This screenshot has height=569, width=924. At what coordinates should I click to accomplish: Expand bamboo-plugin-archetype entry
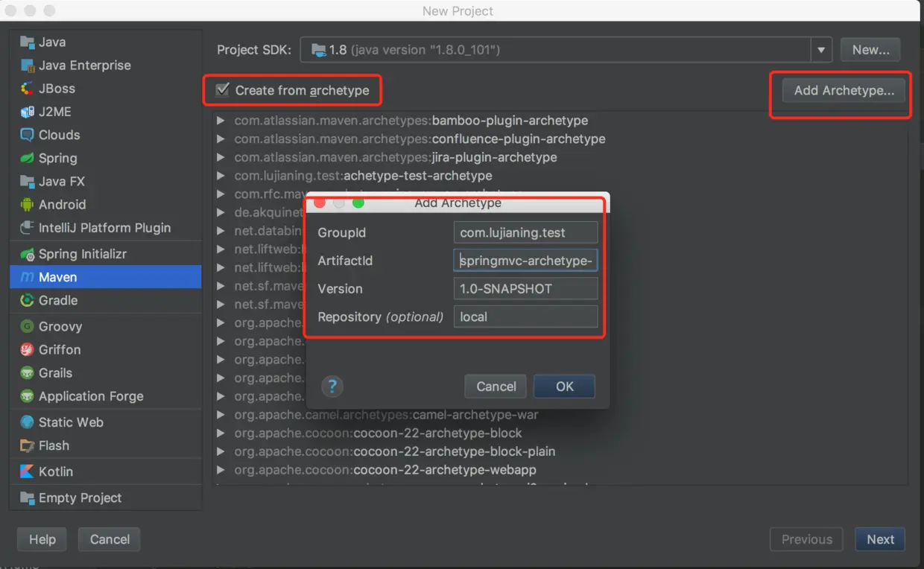[x=221, y=121]
